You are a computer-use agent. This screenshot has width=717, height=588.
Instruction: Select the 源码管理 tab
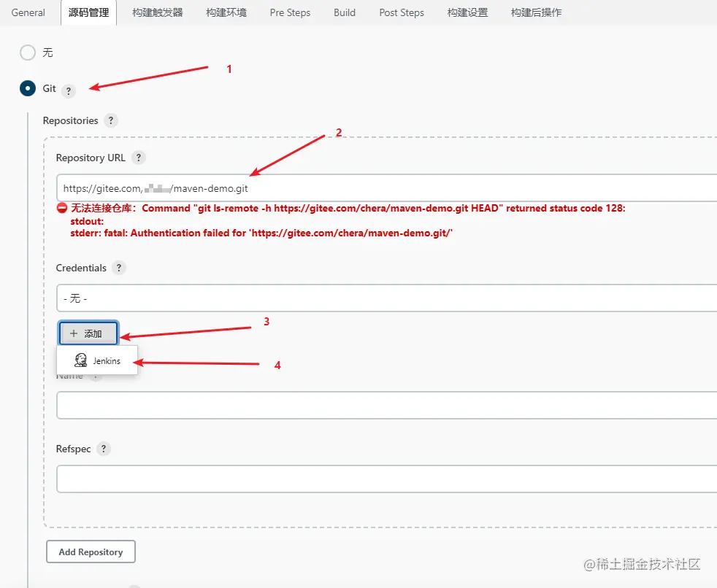click(x=88, y=12)
